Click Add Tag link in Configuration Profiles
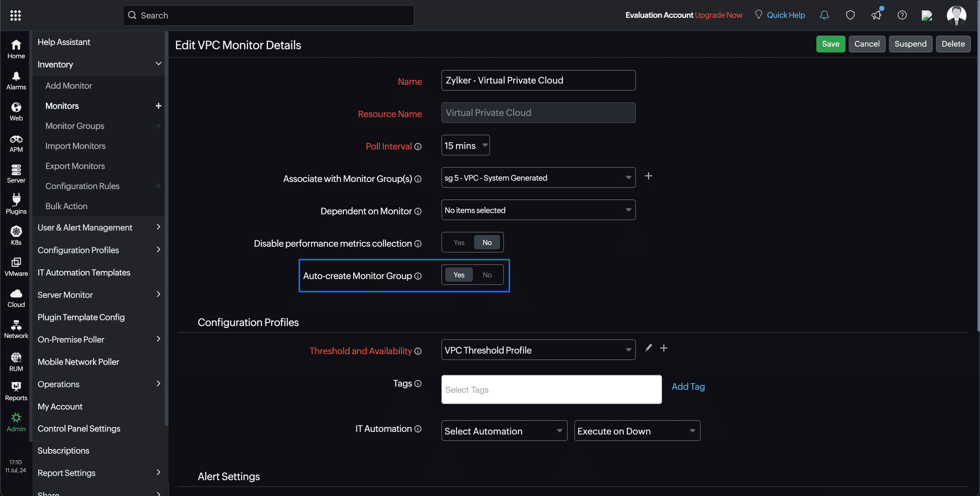The height and width of the screenshot is (496, 980). [687, 386]
